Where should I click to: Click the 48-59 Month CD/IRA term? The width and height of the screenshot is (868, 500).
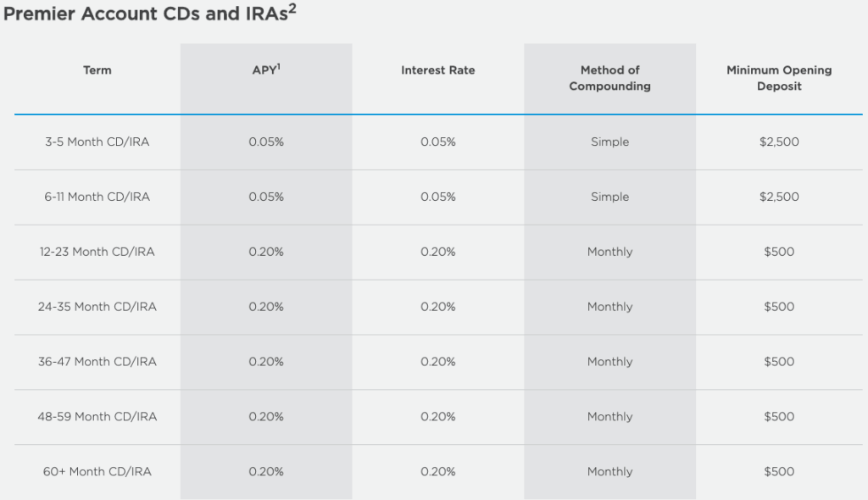click(x=97, y=416)
